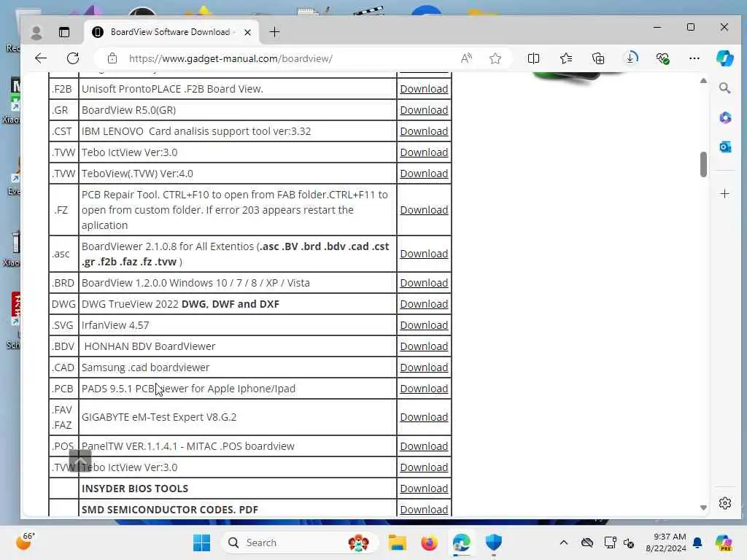Viewport: 747px width, 560px height.
Task: Download IBM LENOVO Card analisis tool
Action: pos(424,131)
